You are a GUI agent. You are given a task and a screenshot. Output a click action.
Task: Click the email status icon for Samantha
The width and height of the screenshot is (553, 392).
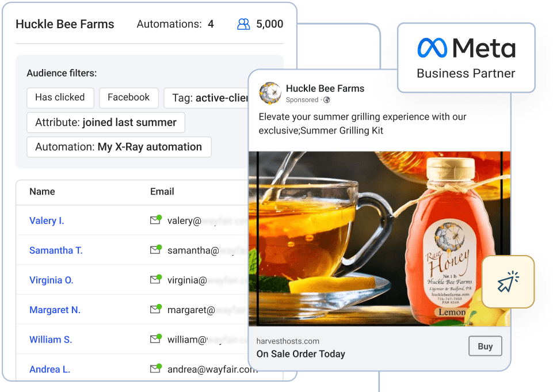pyautogui.click(x=155, y=249)
